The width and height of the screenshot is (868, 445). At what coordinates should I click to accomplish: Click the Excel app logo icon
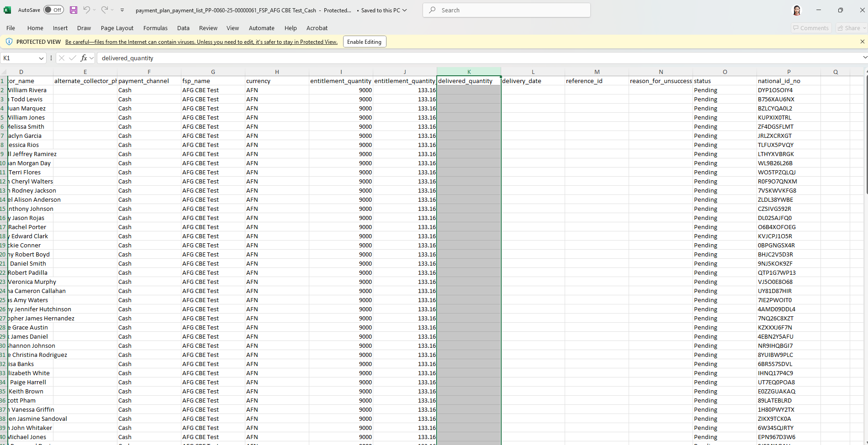tap(7, 10)
